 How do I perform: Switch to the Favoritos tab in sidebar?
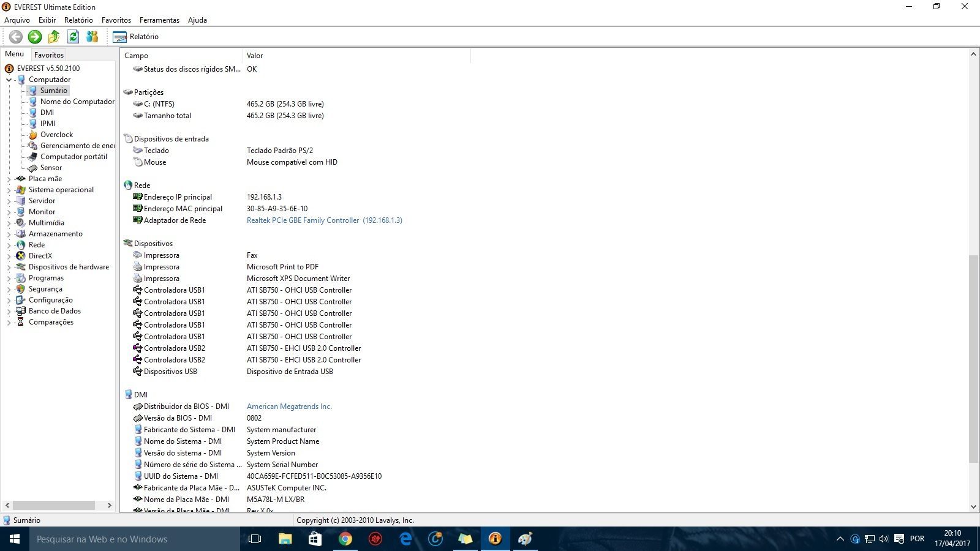click(x=49, y=54)
